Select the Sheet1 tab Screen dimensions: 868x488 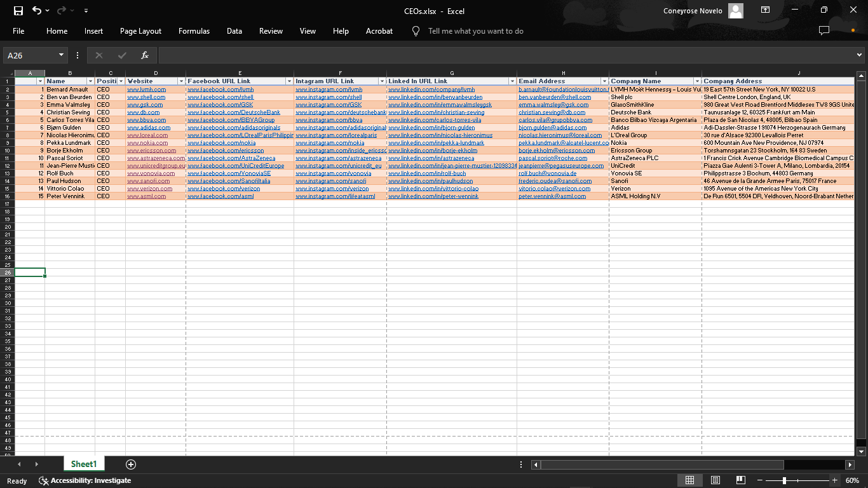point(84,464)
